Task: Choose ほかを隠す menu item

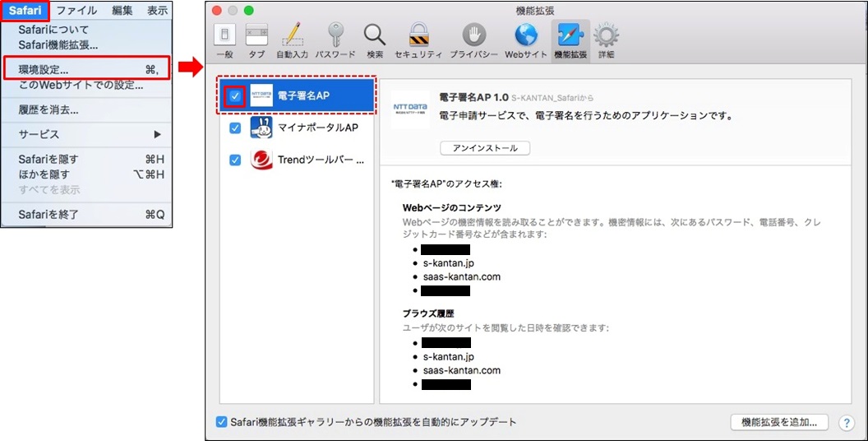Action: pos(86,174)
